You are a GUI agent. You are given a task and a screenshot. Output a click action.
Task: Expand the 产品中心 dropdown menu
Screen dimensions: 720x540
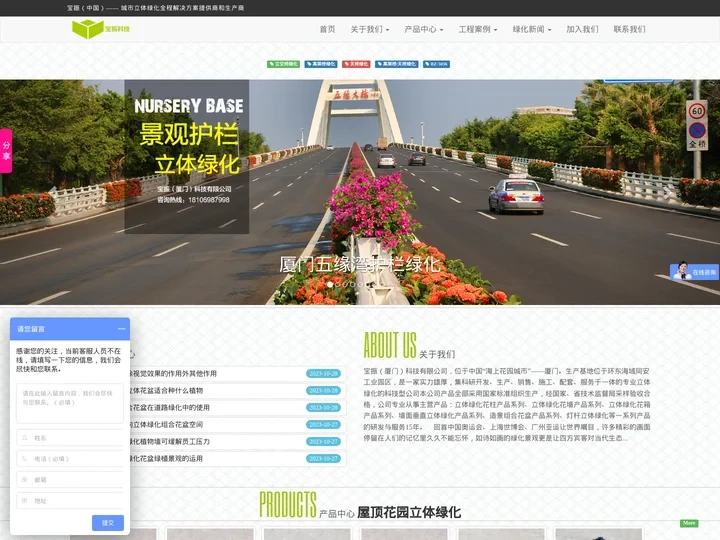(x=423, y=29)
